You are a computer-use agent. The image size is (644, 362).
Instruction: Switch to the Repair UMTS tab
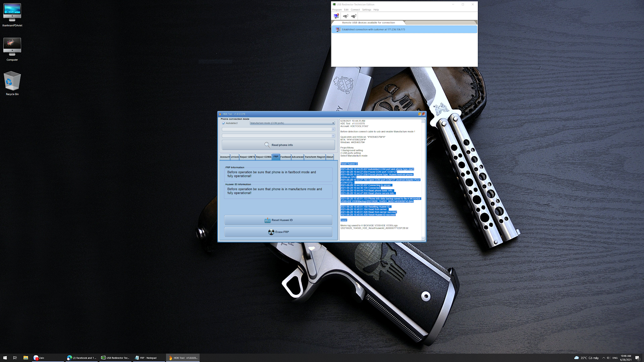247,157
